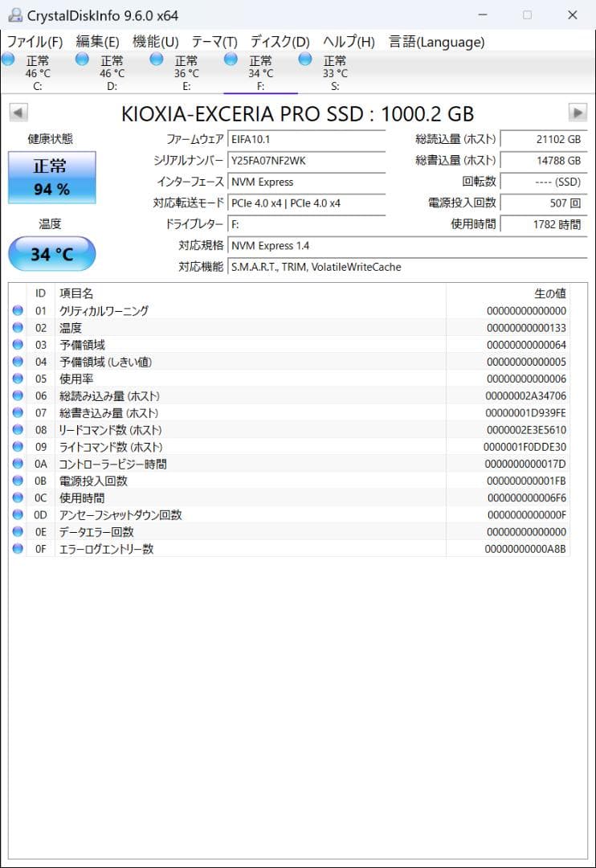
Task: Click the 総書込量 value 14788 GB
Action: click(544, 161)
